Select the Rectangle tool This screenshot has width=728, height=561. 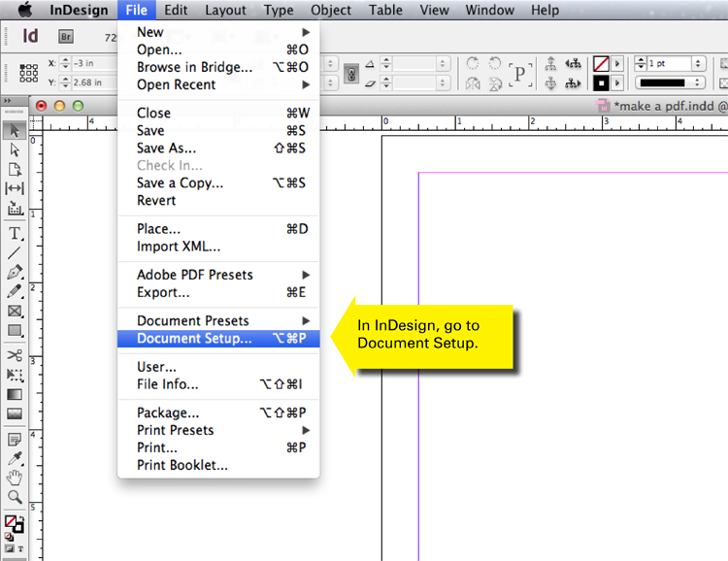click(15, 331)
